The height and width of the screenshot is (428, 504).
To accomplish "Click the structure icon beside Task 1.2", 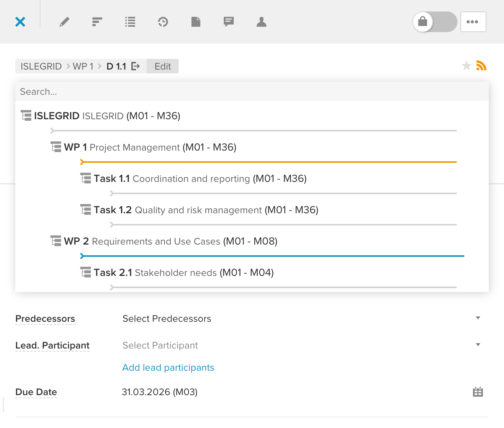I will (86, 209).
